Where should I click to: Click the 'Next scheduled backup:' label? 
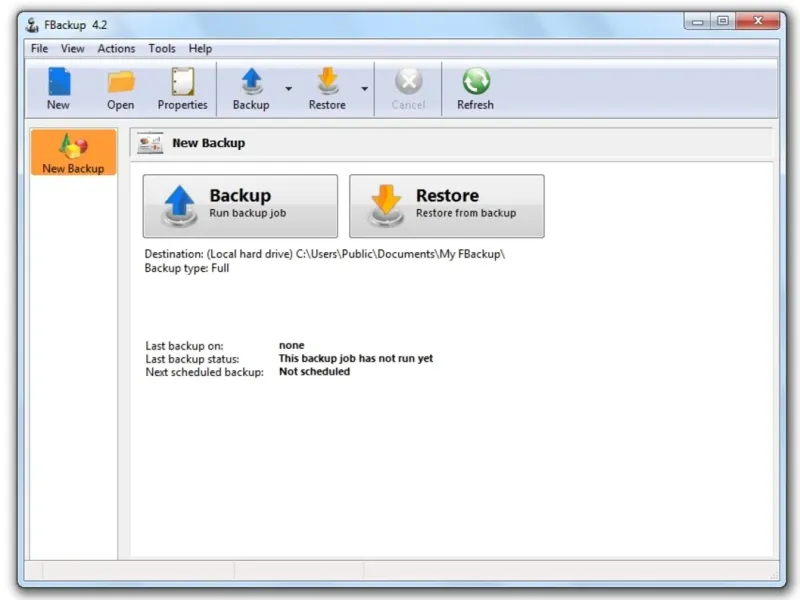coord(205,372)
